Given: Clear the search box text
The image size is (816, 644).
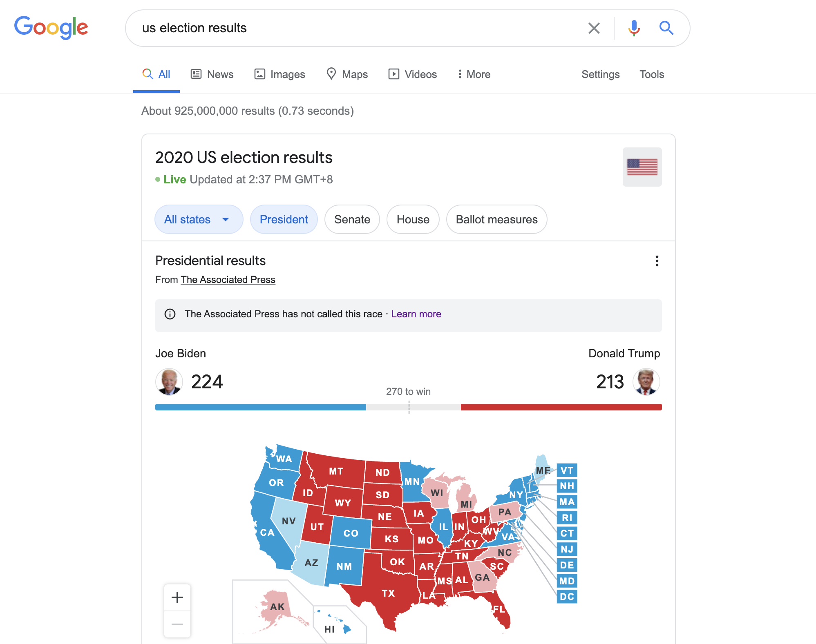Looking at the screenshot, I should click(x=594, y=28).
